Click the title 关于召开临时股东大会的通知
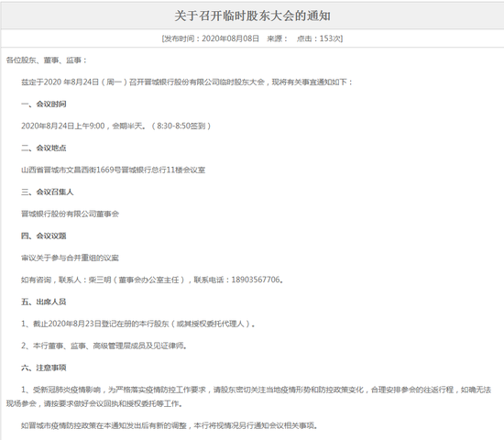504x440 pixels. 252,16
